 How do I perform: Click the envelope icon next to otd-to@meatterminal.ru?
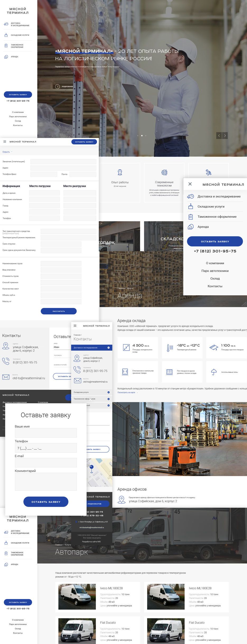(6, 377)
